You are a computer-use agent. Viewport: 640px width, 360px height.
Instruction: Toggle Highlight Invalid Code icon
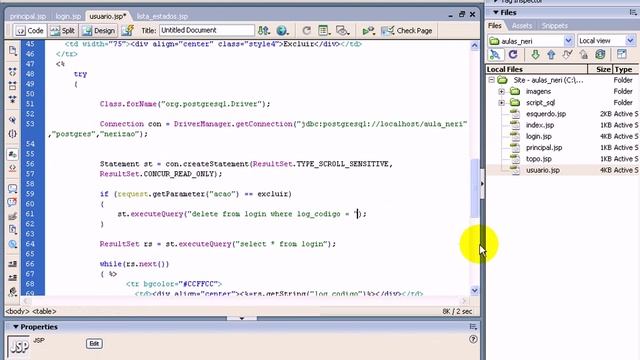coord(13,168)
